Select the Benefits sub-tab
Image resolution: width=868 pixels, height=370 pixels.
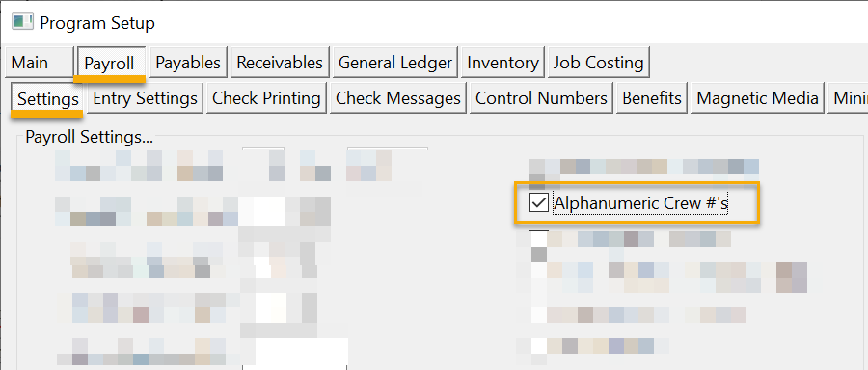(652, 98)
